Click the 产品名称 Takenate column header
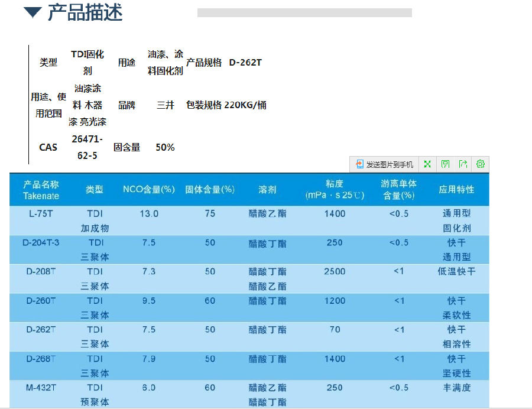Viewport: 532px width, 409px height. coord(41,190)
